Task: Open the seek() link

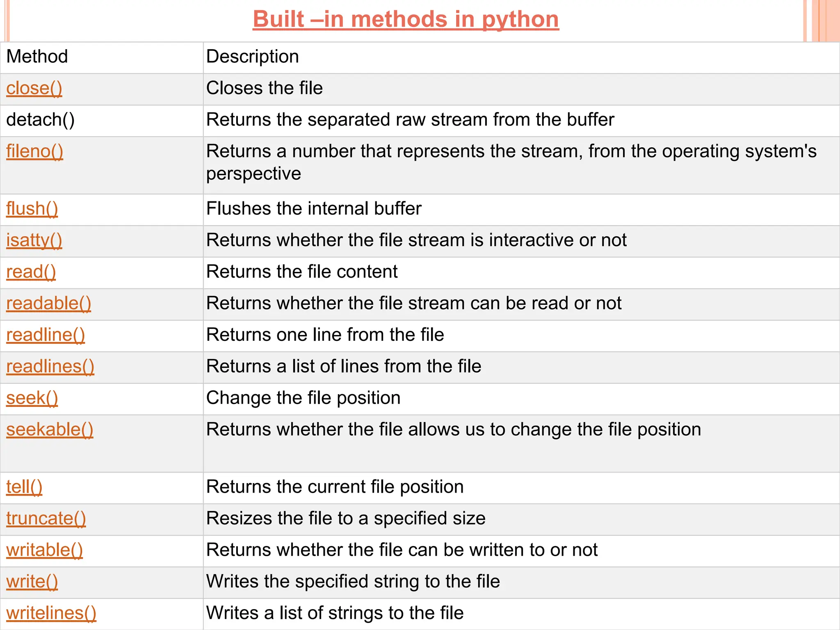Action: tap(32, 399)
